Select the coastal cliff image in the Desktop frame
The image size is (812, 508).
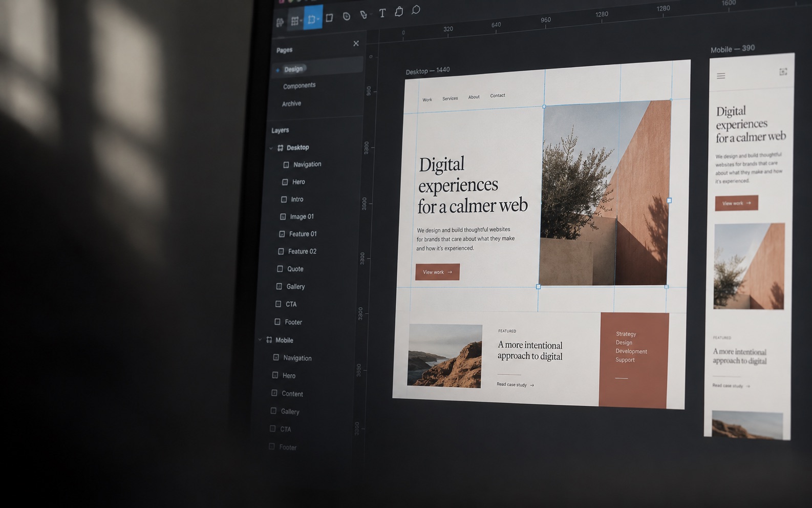click(x=444, y=355)
